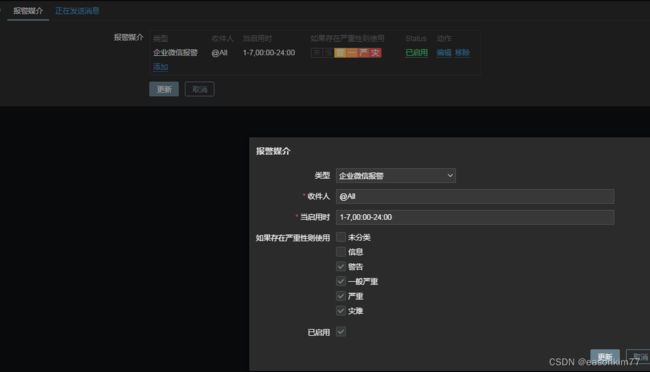Open the 正在发送消息 tab
Viewport: 650px width, 372px height.
tap(77, 11)
